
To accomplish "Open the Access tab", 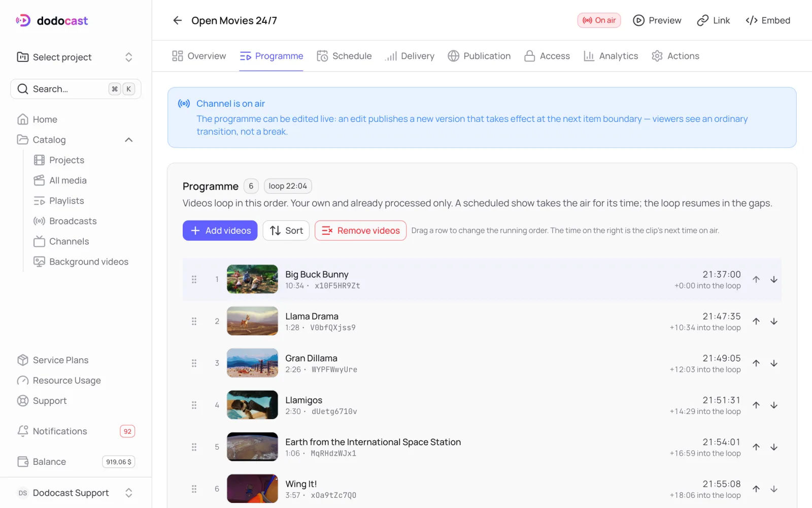I will coord(547,56).
